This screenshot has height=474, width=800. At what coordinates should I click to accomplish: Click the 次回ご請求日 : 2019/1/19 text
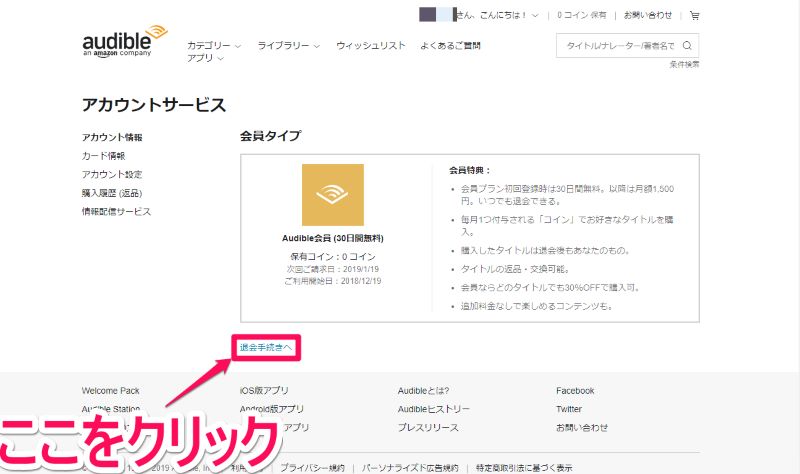(x=333, y=269)
